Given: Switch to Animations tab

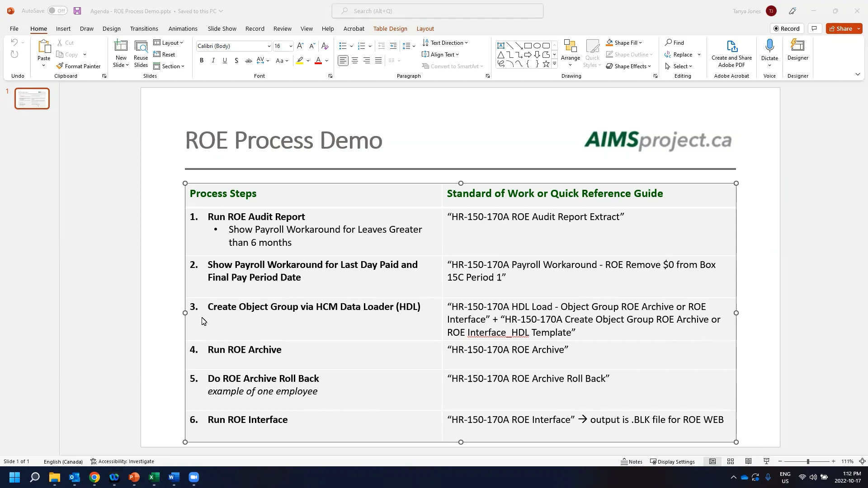Looking at the screenshot, I should [x=183, y=28].
